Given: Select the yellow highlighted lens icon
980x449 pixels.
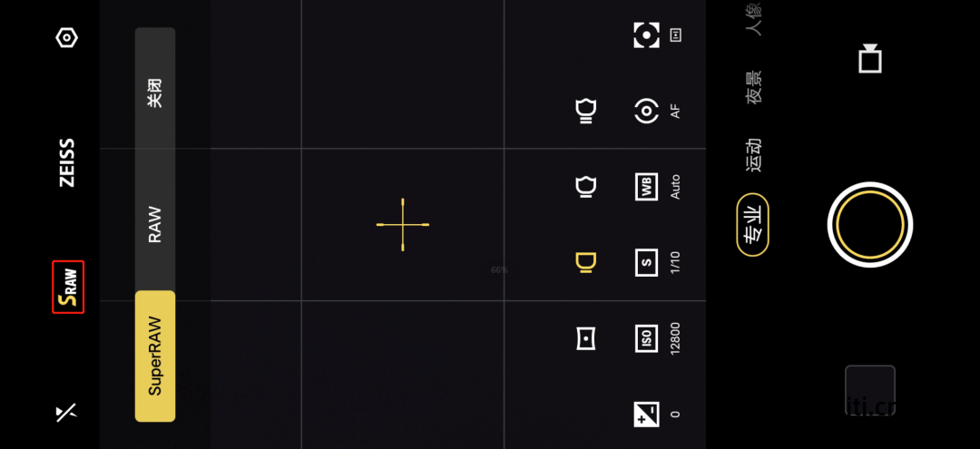Looking at the screenshot, I should coord(586,263).
